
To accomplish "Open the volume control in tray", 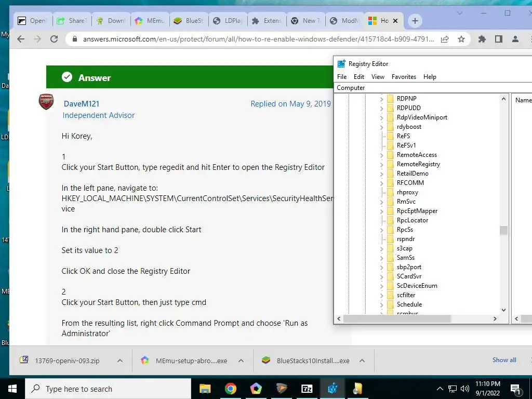I will coord(465,389).
